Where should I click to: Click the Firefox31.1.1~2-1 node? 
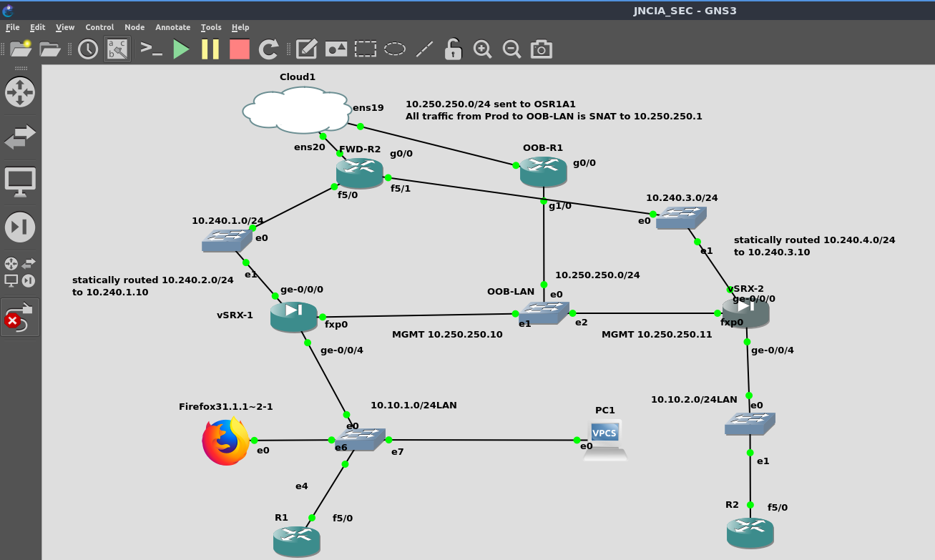225,442
